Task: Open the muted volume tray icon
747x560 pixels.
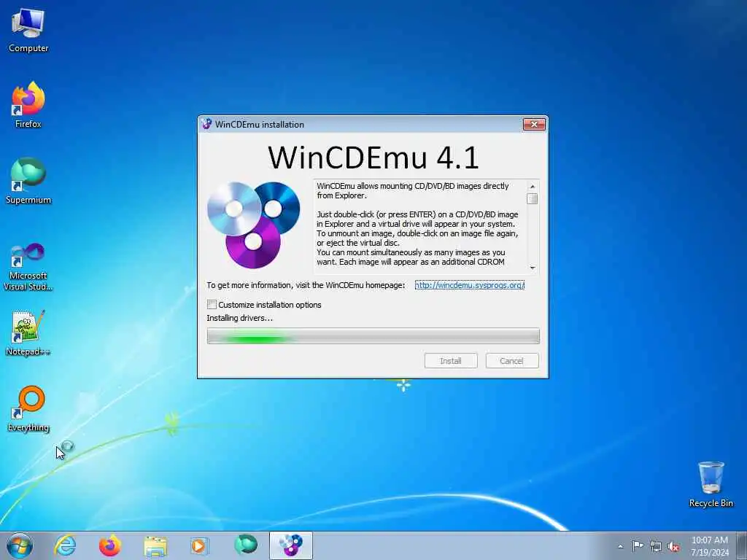Action: 673,546
